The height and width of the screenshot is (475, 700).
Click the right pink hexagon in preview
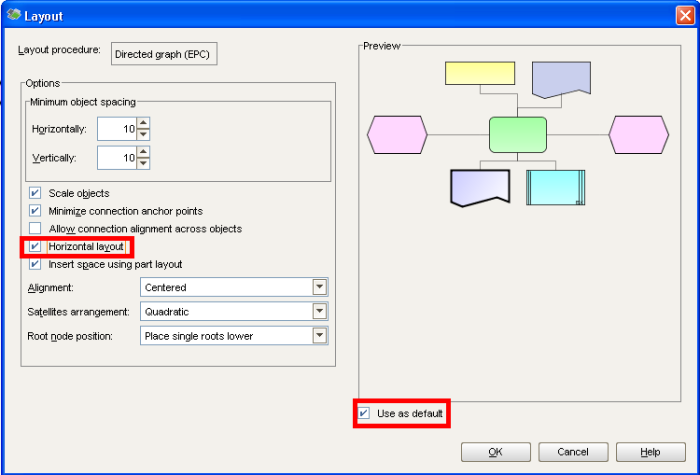tap(639, 134)
